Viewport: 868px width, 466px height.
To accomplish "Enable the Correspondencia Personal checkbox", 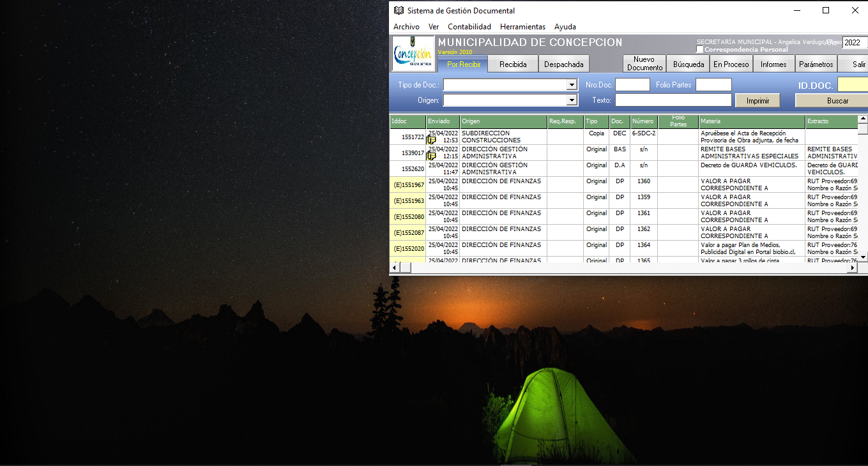I will tap(700, 50).
